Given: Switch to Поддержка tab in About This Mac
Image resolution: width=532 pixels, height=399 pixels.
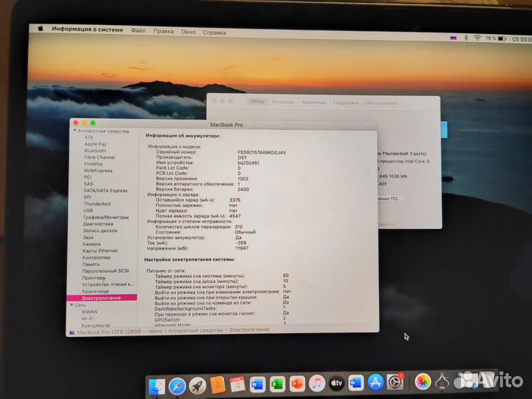Looking at the screenshot, I should coord(346,103).
